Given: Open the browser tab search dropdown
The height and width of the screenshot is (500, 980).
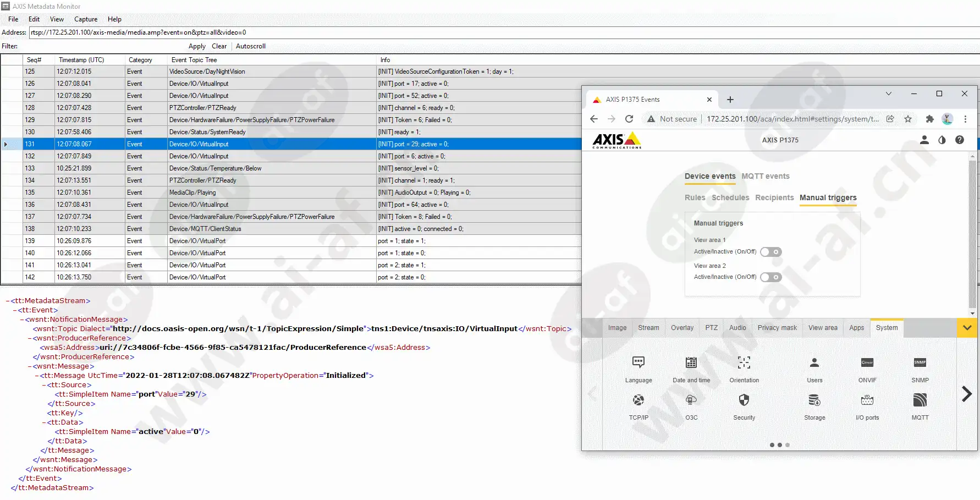Looking at the screenshot, I should point(888,94).
